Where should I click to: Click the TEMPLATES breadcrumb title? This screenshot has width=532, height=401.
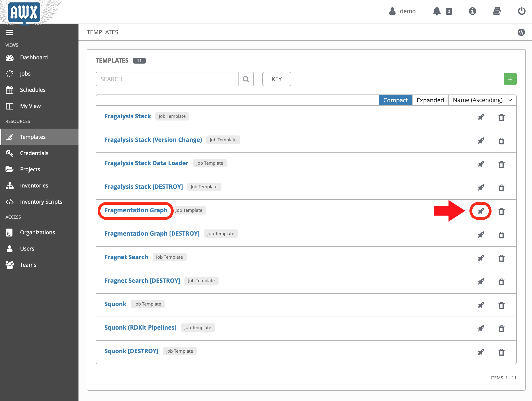(102, 32)
